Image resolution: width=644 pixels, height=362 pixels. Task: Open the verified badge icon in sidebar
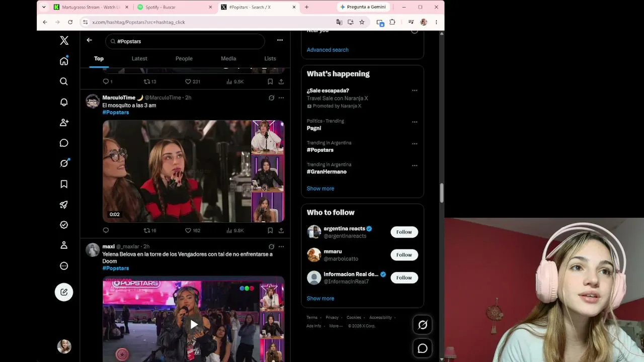(x=64, y=225)
